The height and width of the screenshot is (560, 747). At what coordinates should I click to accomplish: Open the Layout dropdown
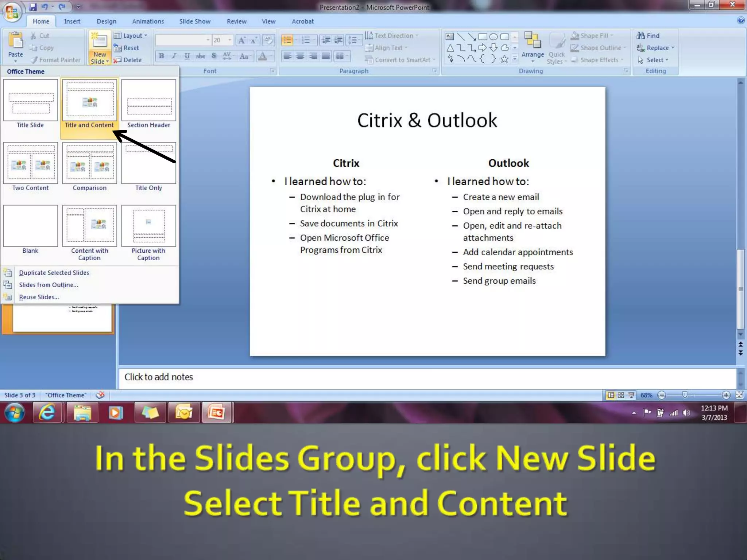point(131,36)
